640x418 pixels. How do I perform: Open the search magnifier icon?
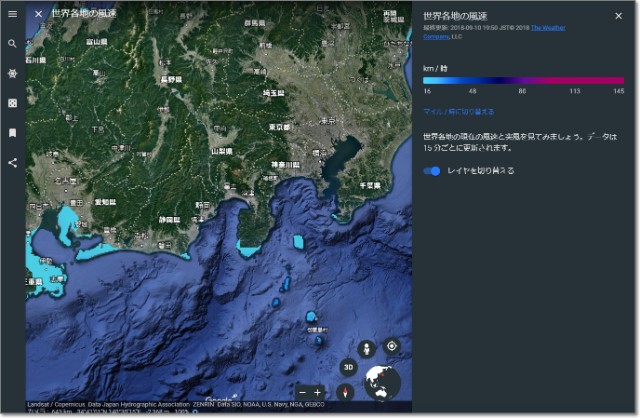(x=12, y=44)
